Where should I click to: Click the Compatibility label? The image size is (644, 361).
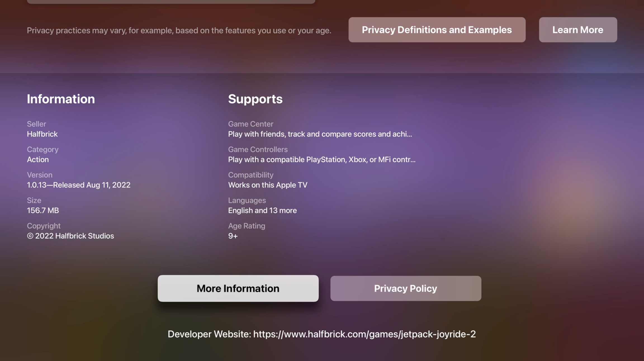coord(251,175)
